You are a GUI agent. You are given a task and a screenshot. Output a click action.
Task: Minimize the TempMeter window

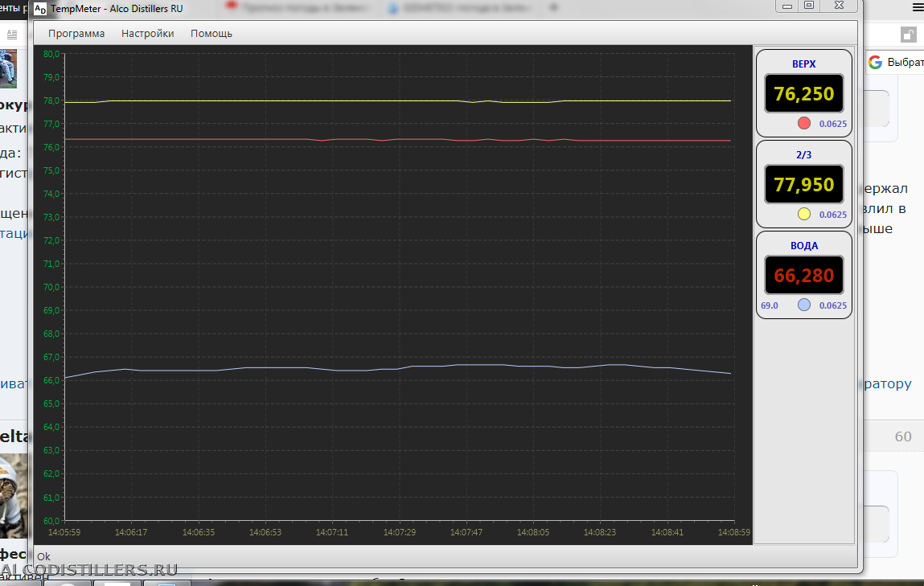pos(786,6)
